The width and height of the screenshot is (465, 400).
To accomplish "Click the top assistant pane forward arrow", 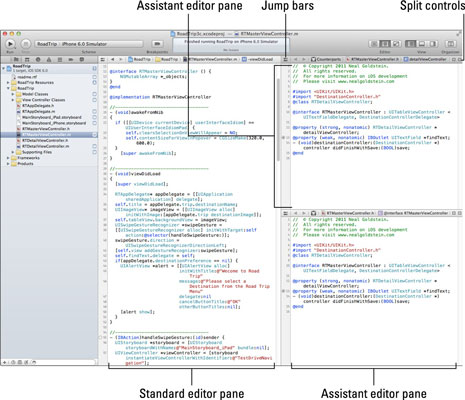I will [x=303, y=59].
